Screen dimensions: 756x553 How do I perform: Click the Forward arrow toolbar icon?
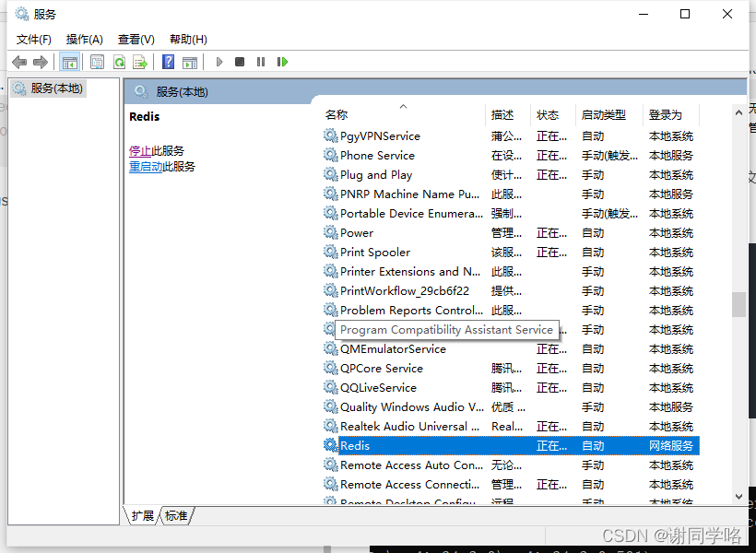(40, 62)
